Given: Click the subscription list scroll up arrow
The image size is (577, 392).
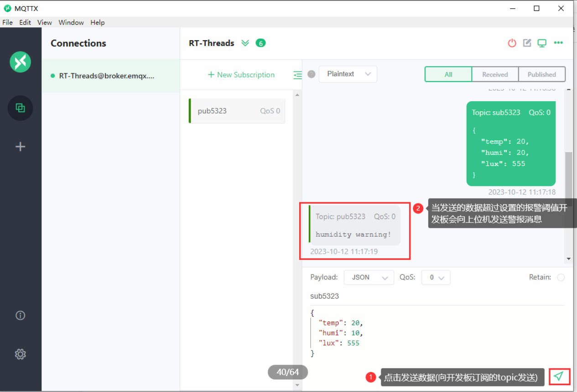Looking at the screenshot, I should [x=298, y=95].
